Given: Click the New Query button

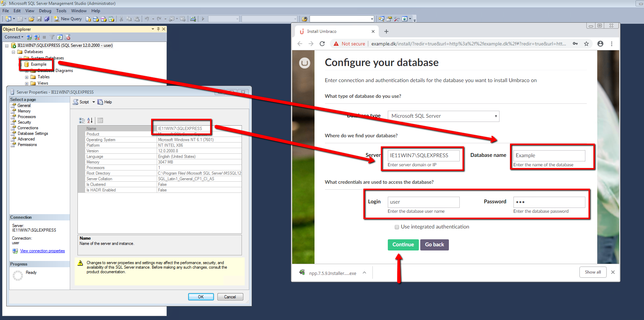Looking at the screenshot, I should (x=68, y=19).
